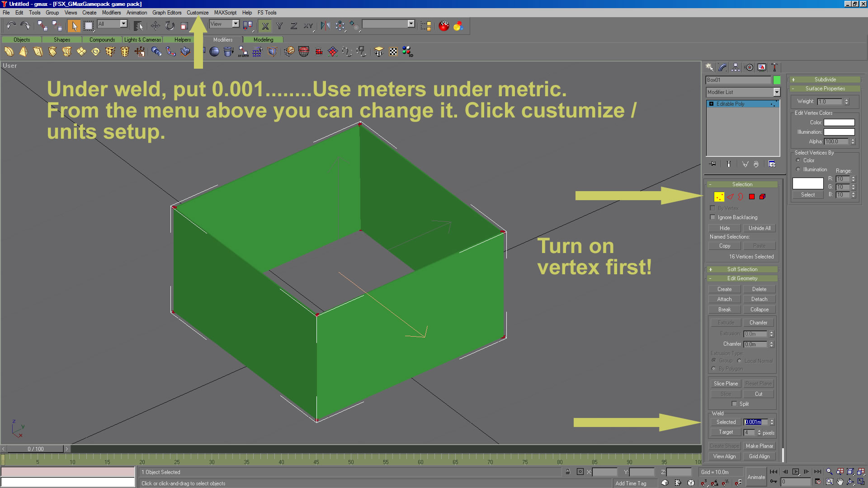This screenshot has height=488, width=868.
Task: Click the Mirror Selected Objects tool
Action: click(325, 26)
